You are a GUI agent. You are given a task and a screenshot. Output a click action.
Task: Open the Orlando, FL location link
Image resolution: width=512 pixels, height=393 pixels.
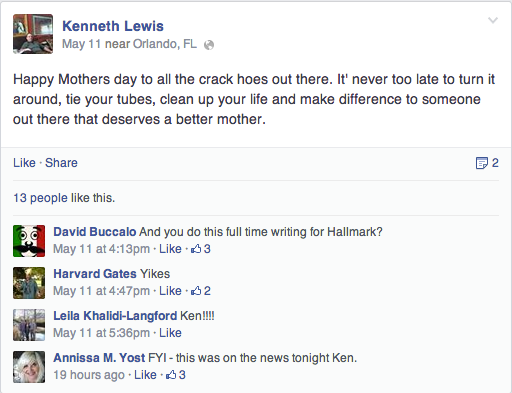click(165, 44)
